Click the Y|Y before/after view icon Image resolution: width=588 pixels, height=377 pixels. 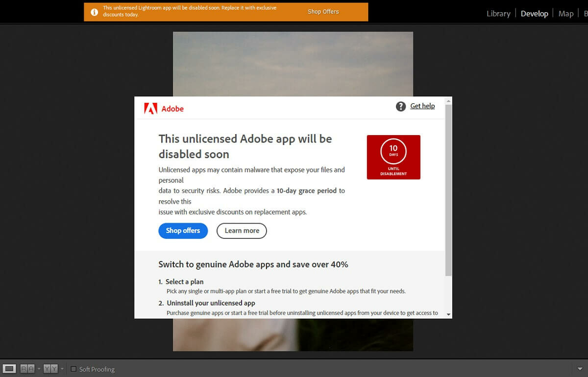50,369
